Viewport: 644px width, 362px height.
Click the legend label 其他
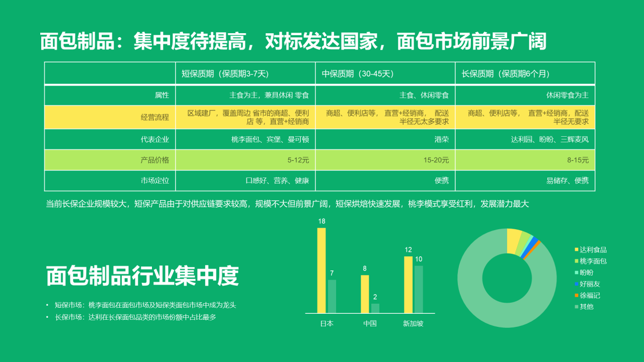(587, 307)
